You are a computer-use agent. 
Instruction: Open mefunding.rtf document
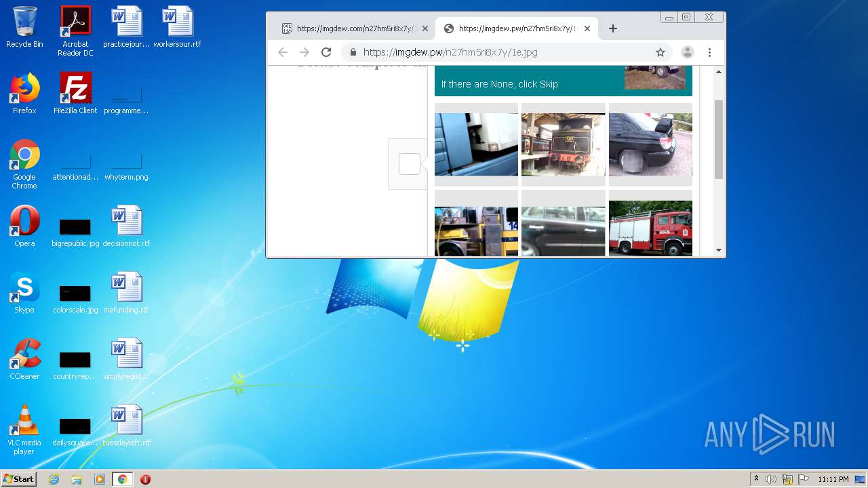point(126,293)
